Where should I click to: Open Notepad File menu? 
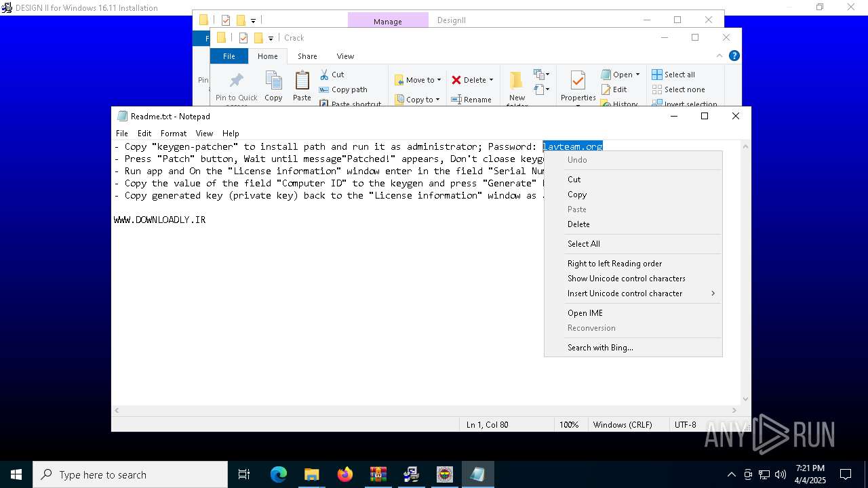click(122, 134)
